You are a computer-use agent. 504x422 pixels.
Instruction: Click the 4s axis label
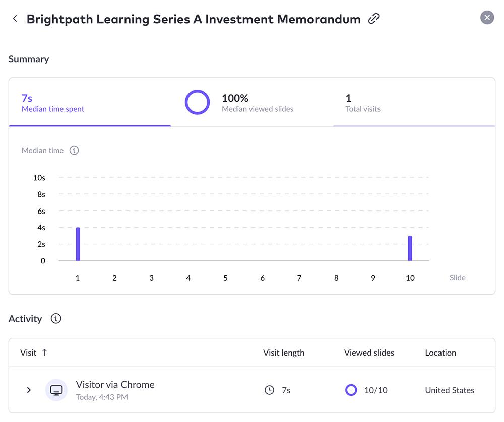(41, 228)
